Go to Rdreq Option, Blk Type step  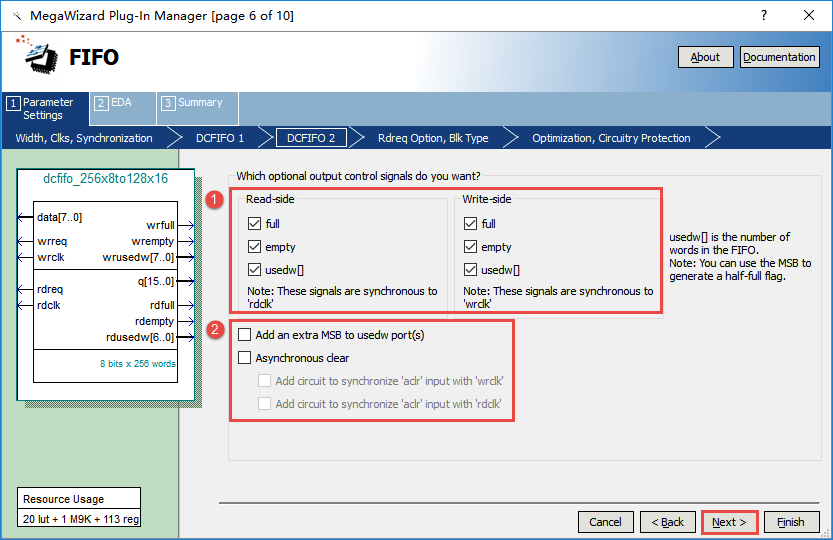click(433, 138)
